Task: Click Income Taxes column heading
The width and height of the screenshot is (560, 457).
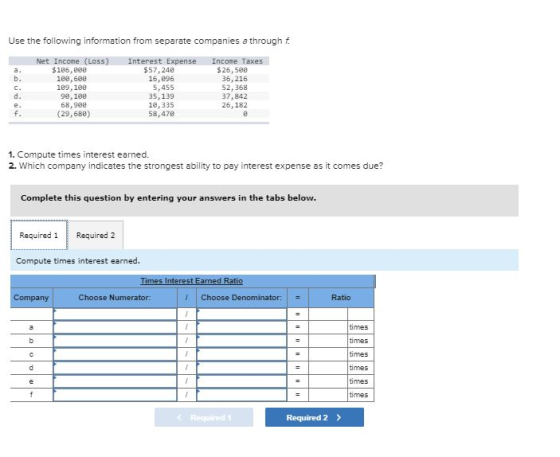Action: click(237, 61)
